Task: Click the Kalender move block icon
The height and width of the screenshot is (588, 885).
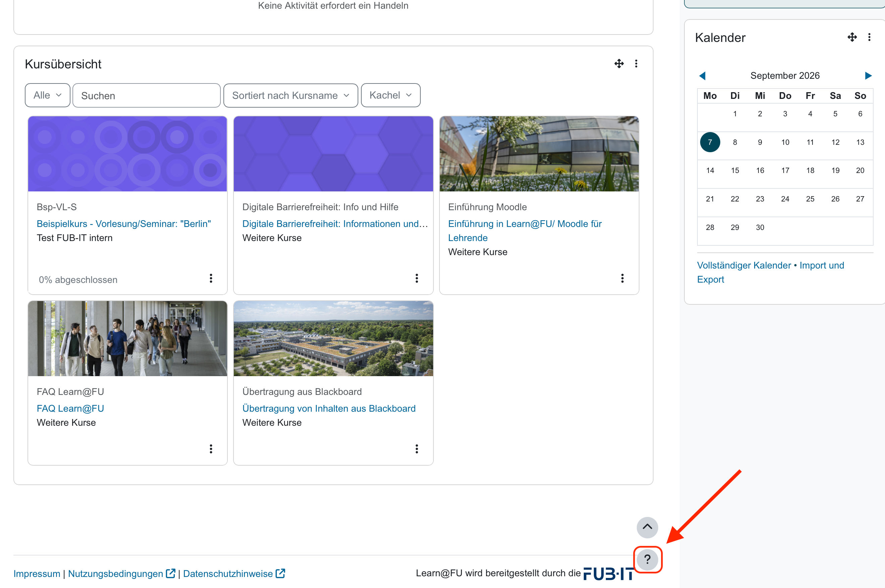Action: tap(852, 37)
